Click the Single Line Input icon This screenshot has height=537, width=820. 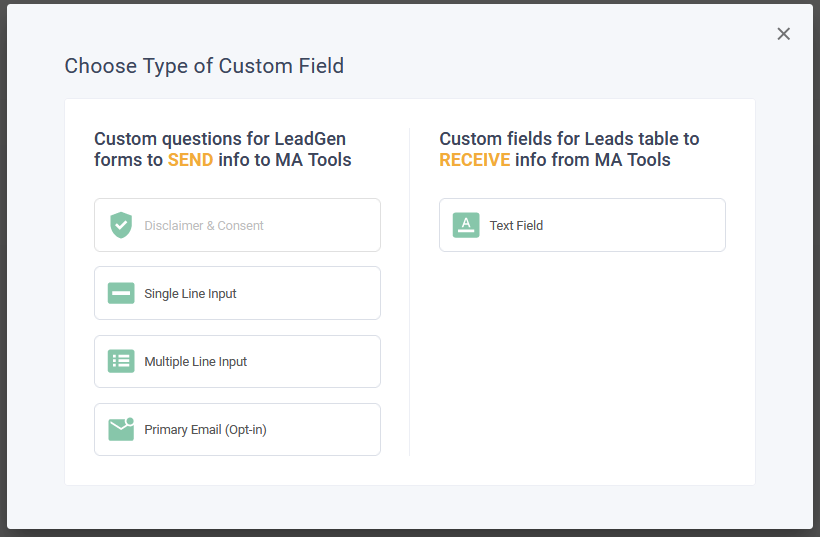pos(121,293)
